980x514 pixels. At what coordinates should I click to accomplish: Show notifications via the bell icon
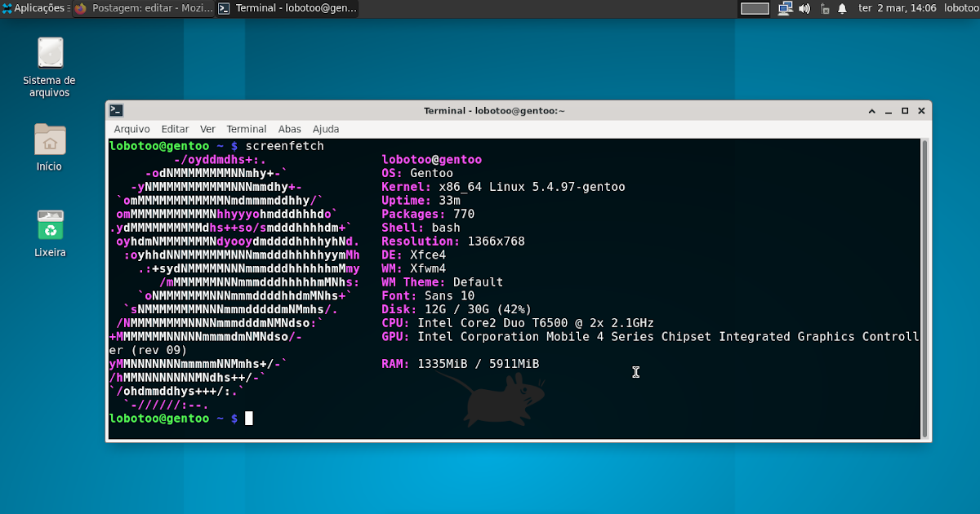coord(841,9)
